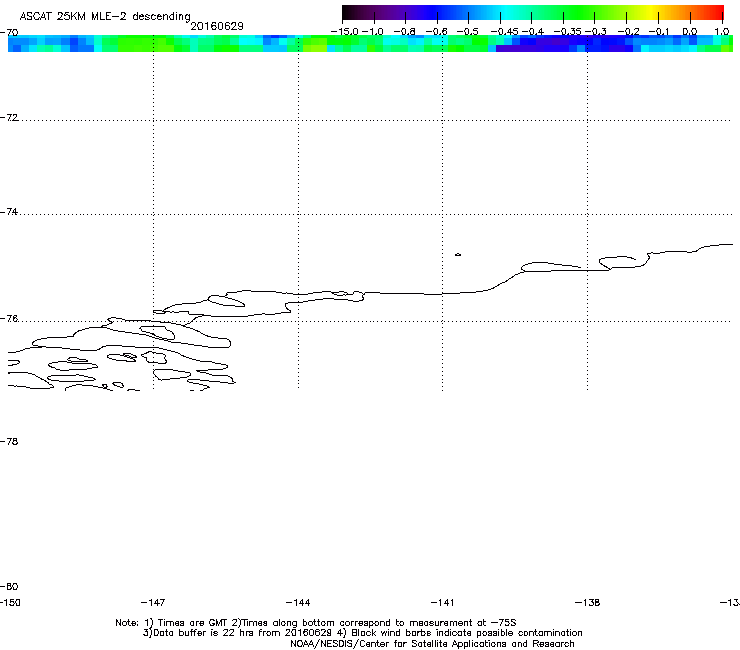Screen dimensions: 740x650
Task: Click the -74 latitude label
Action: (9, 212)
